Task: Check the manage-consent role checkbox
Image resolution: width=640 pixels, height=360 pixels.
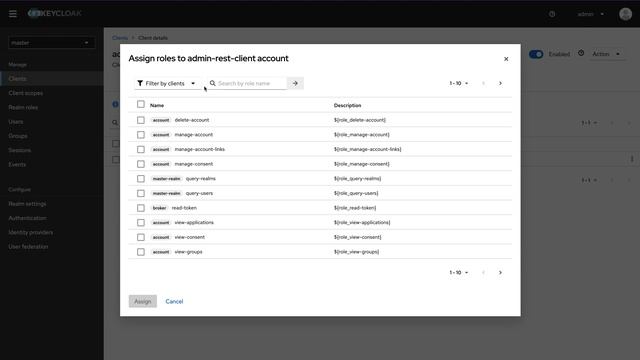Action: pyautogui.click(x=141, y=164)
